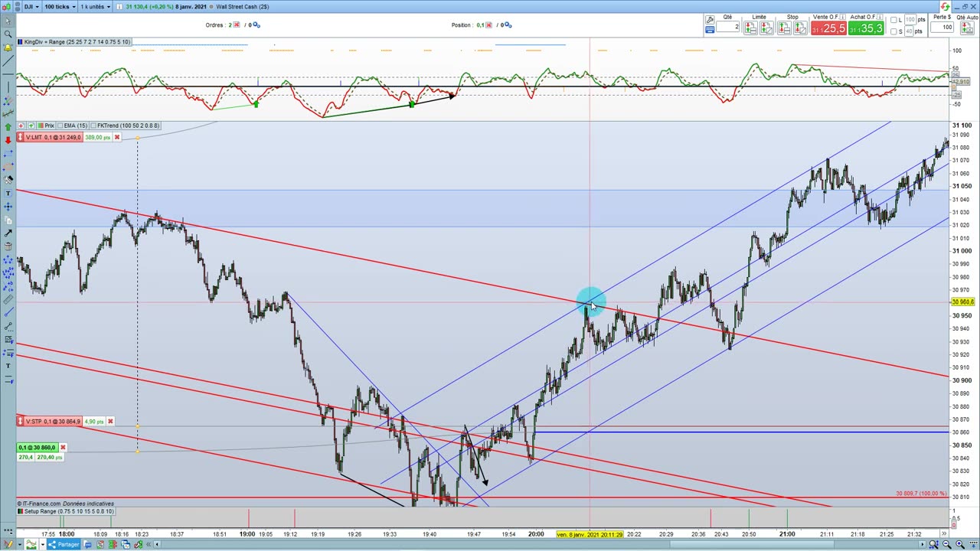Sell at Vente O.F. 31 125,5

[828, 28]
